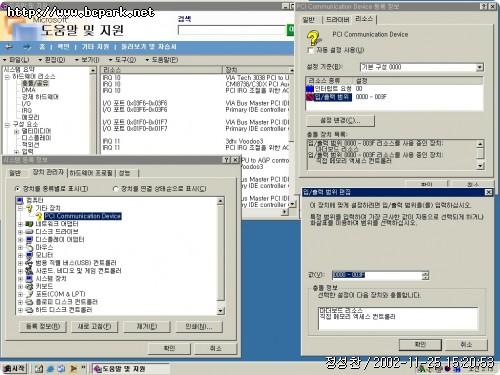Select 장치를 연결 상태순으로 표시(C) radio button
The height and width of the screenshot is (375, 500).
pos(115,189)
